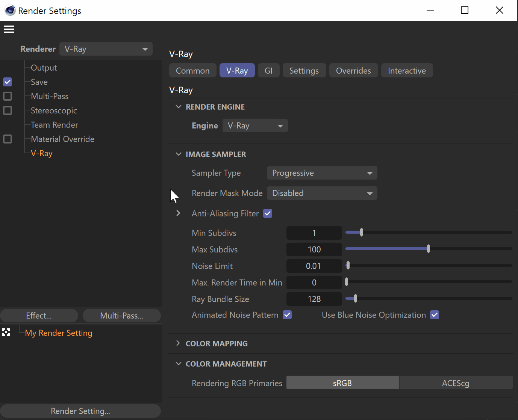Select V-Ray in the settings tree

pos(42,153)
